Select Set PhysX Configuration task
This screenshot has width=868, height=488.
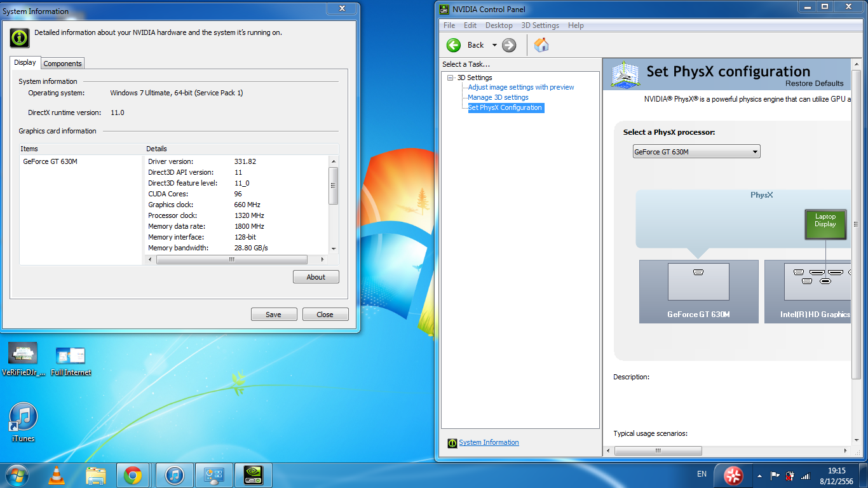click(x=505, y=107)
